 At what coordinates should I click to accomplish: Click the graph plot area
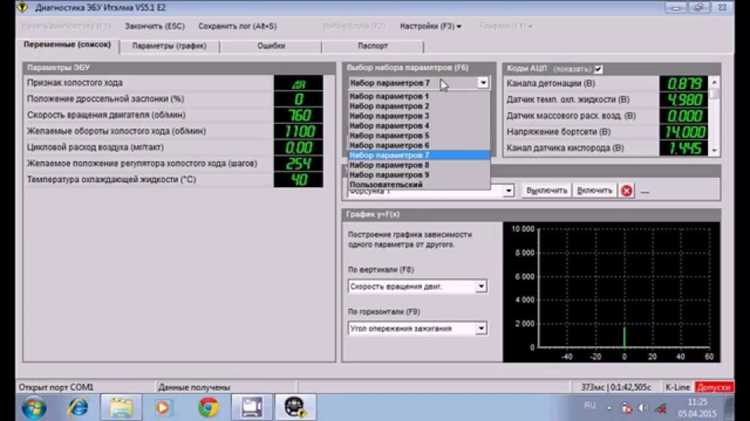[624, 288]
